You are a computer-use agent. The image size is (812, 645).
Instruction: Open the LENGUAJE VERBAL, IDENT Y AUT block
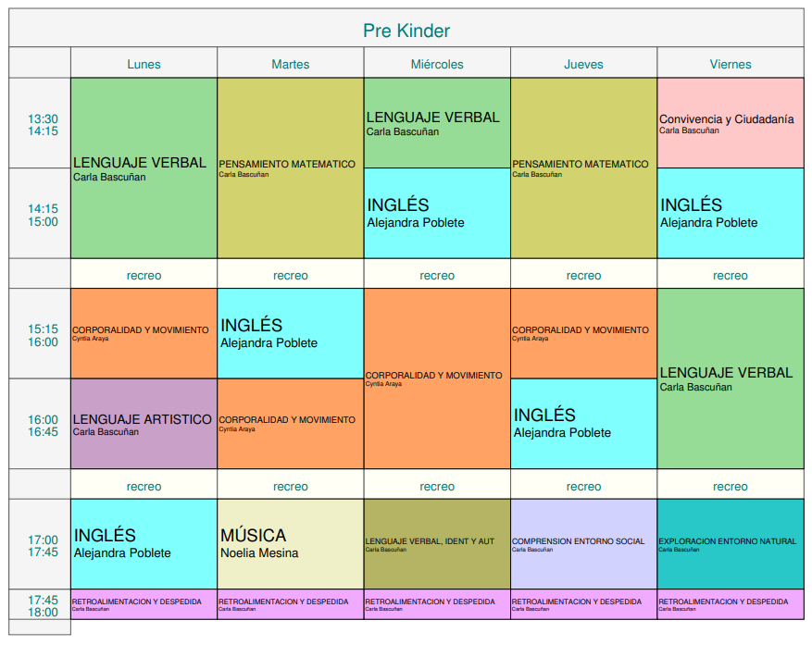(x=437, y=543)
